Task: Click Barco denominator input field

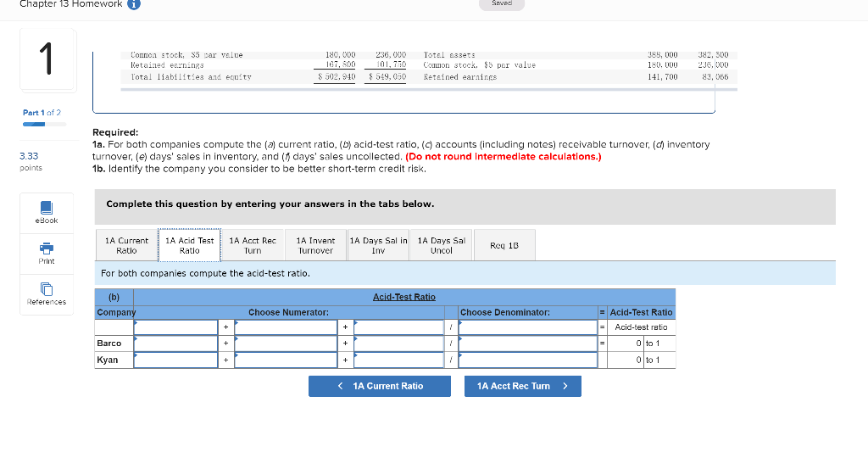Action: tap(527, 343)
